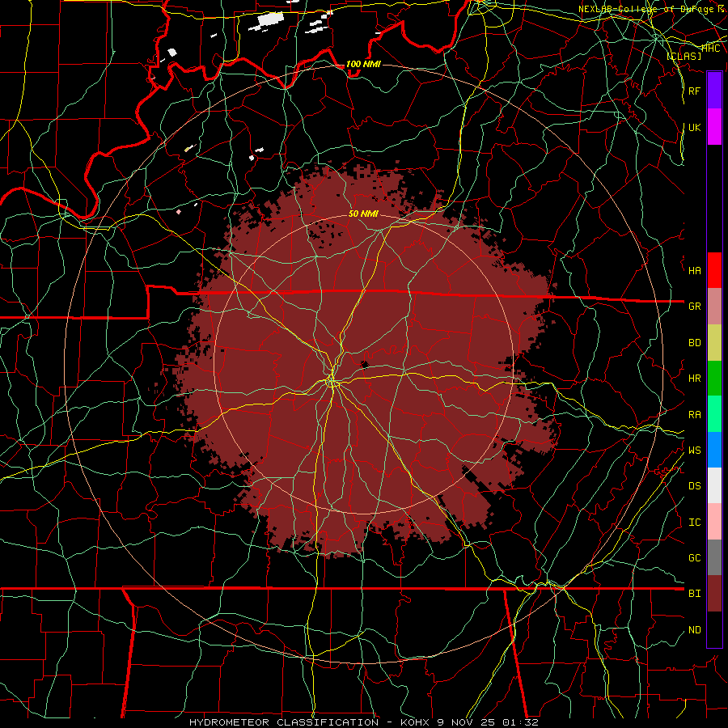Screen dimensions: 728x728
Task: Click the "KOHX" radar site identifier
Action: point(417,722)
